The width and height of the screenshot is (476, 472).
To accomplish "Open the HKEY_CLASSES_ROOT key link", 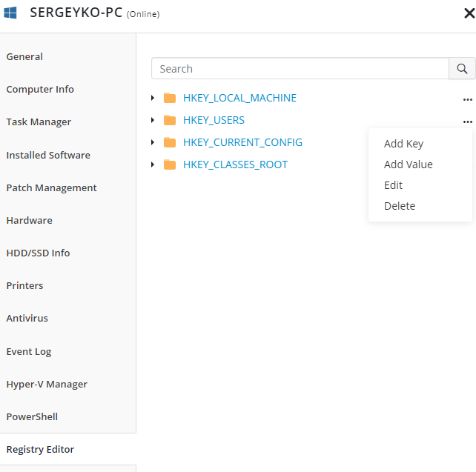I will [235, 164].
